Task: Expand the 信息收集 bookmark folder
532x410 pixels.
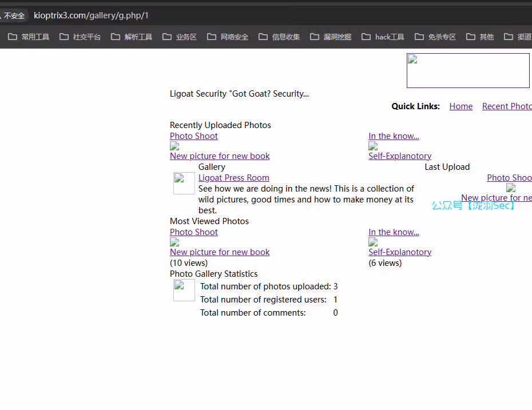Action: 279,37
